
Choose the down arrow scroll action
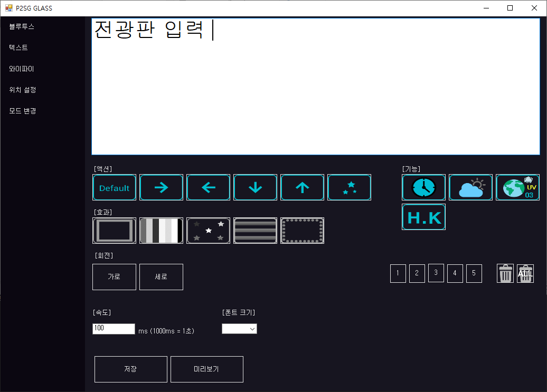[256, 187]
